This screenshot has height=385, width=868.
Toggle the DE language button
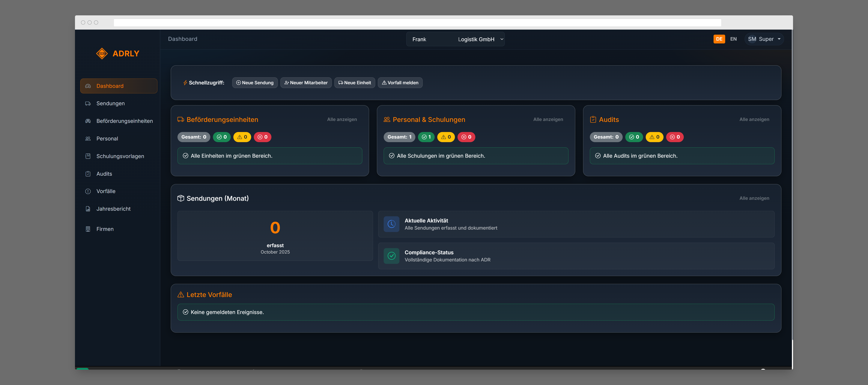tap(719, 39)
